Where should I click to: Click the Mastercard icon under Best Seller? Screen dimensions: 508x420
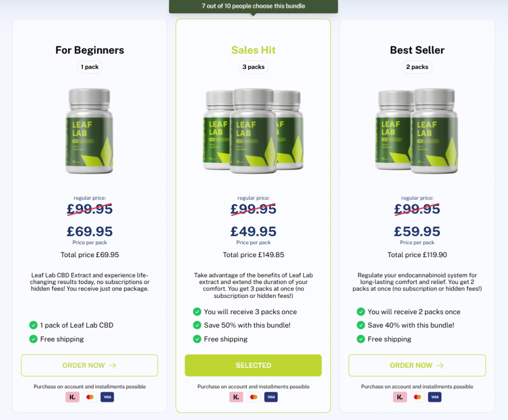click(x=418, y=397)
